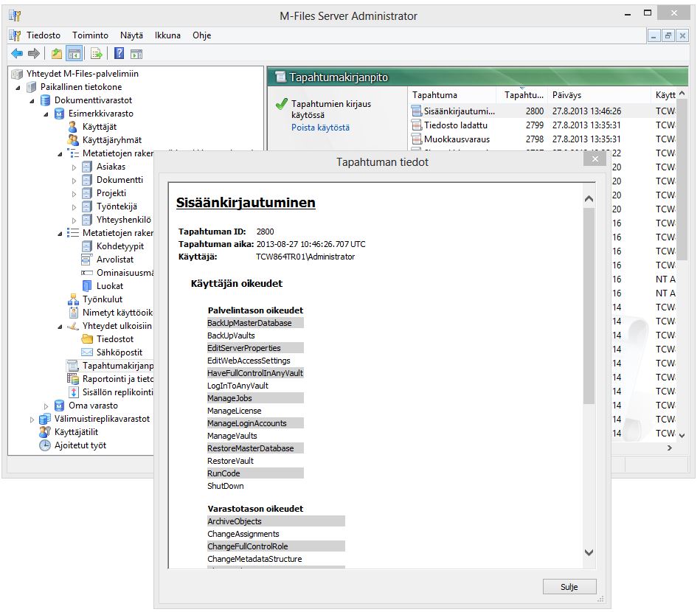Click the Välimuistireplikavarastot icon
The image size is (700, 612).
[45, 419]
